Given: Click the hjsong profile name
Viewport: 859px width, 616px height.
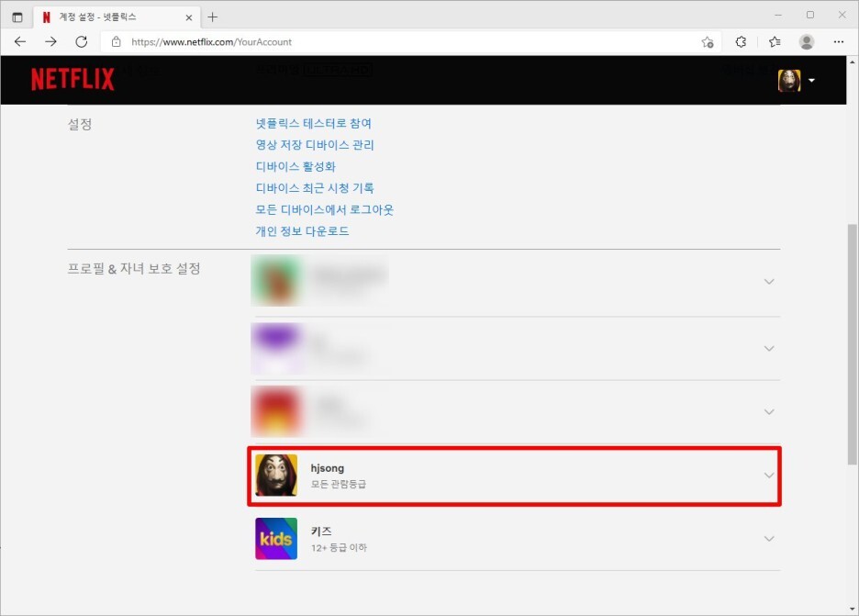Looking at the screenshot, I should (x=328, y=468).
